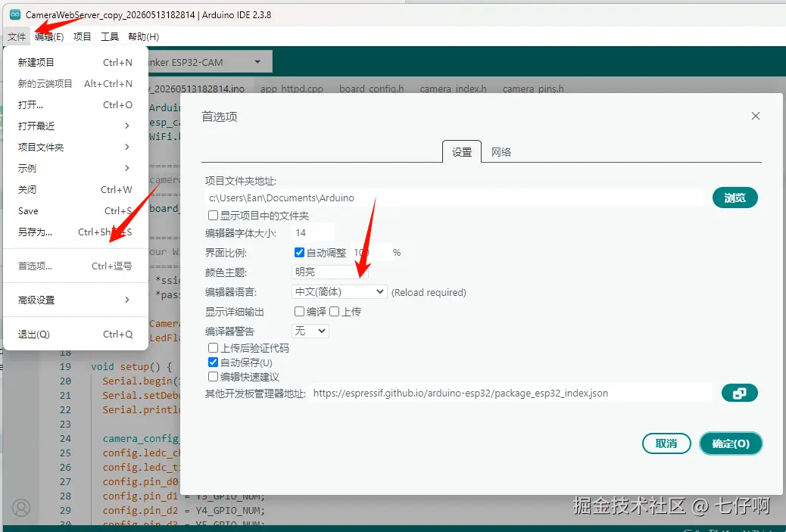786x532 pixels.
Task: Toggle the show files inside sketches checkbox
Action: (213, 216)
